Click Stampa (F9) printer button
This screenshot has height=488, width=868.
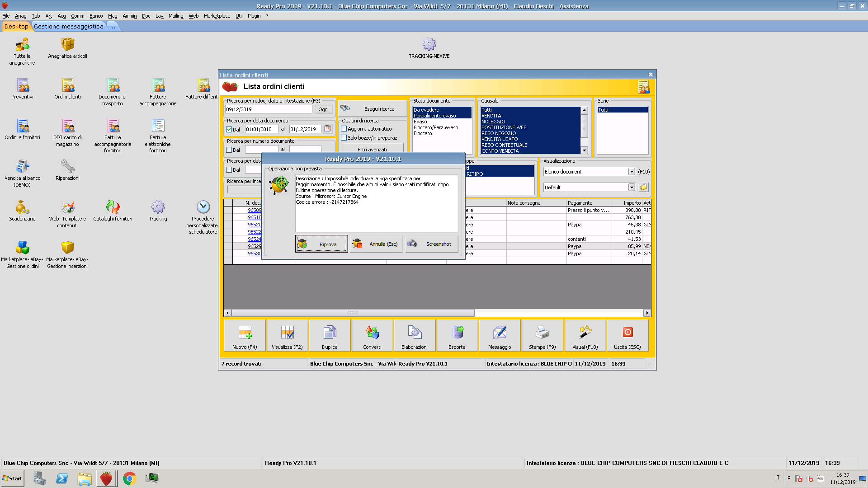click(542, 336)
